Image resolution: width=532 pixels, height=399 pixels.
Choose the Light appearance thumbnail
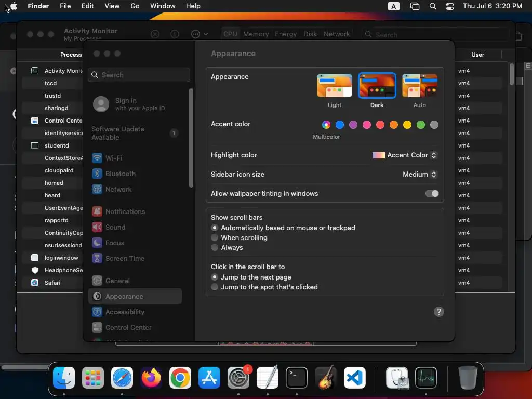[335, 86]
